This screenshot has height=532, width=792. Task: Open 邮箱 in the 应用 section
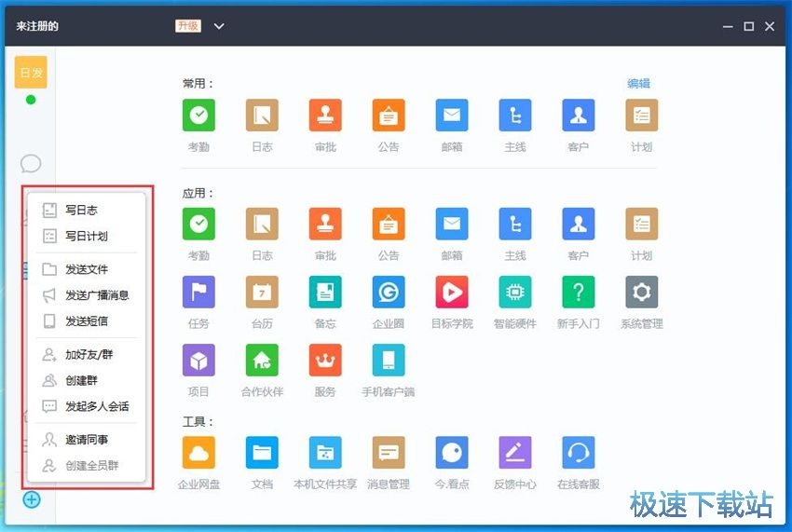point(452,224)
